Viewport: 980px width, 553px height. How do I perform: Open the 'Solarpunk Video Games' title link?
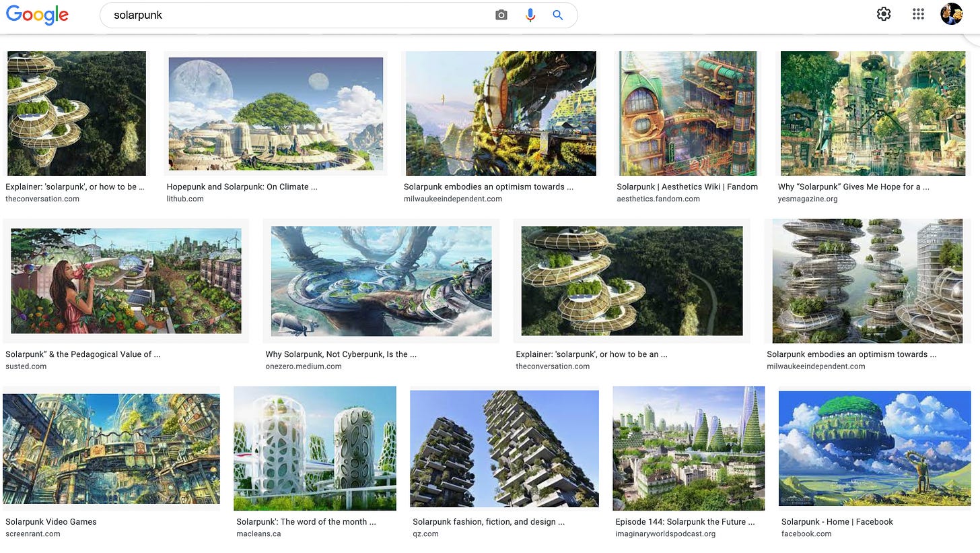click(x=51, y=521)
